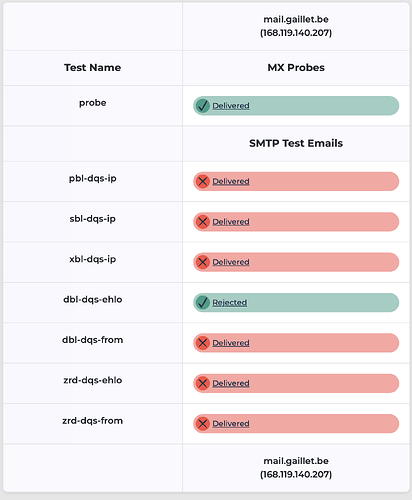The image size is (412, 500).
Task: Open the Delivered link for zrd-dqs-ehlo
Action: (231, 383)
